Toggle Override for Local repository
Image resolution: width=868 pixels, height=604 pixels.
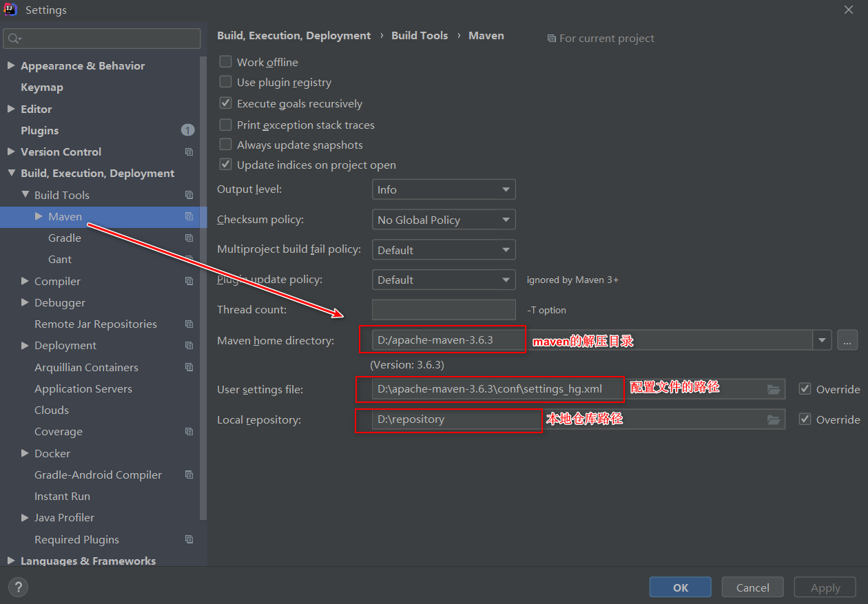(805, 419)
